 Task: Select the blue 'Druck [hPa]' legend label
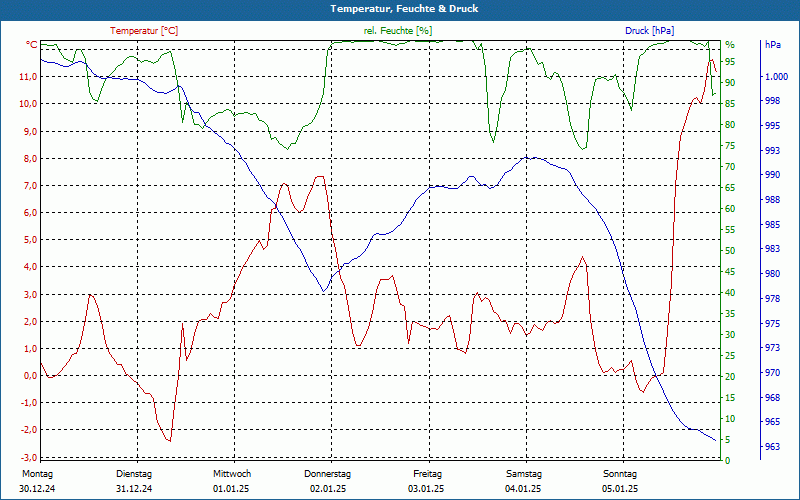[x=649, y=31]
